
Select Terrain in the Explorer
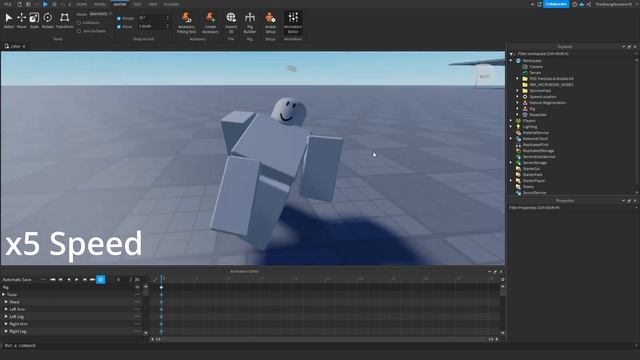[535, 73]
